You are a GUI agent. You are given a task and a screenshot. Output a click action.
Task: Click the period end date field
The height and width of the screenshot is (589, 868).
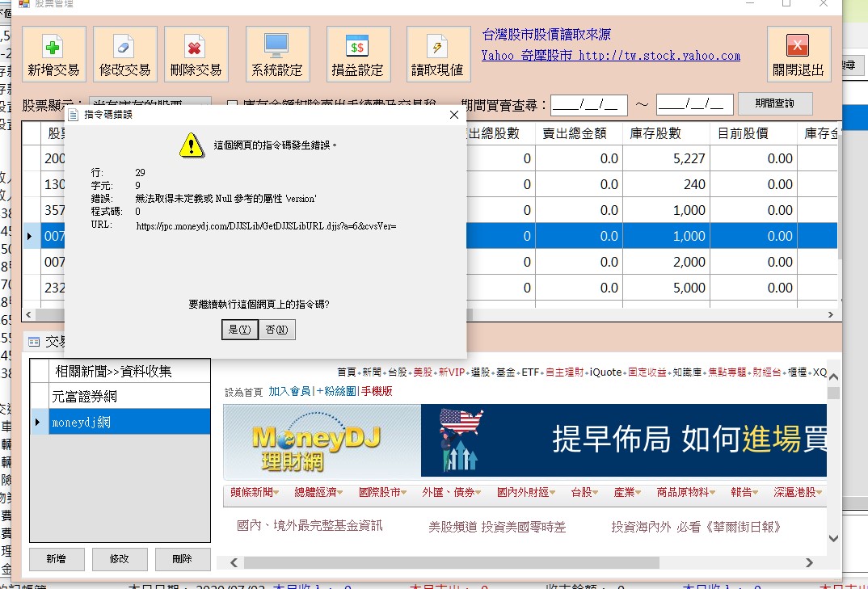point(695,104)
